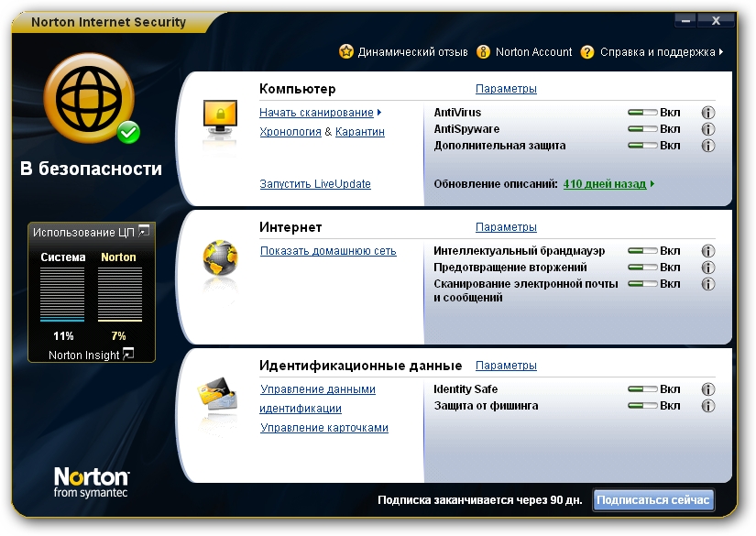Open Параметры for Компьютер
The height and width of the screenshot is (536, 756).
tap(506, 89)
